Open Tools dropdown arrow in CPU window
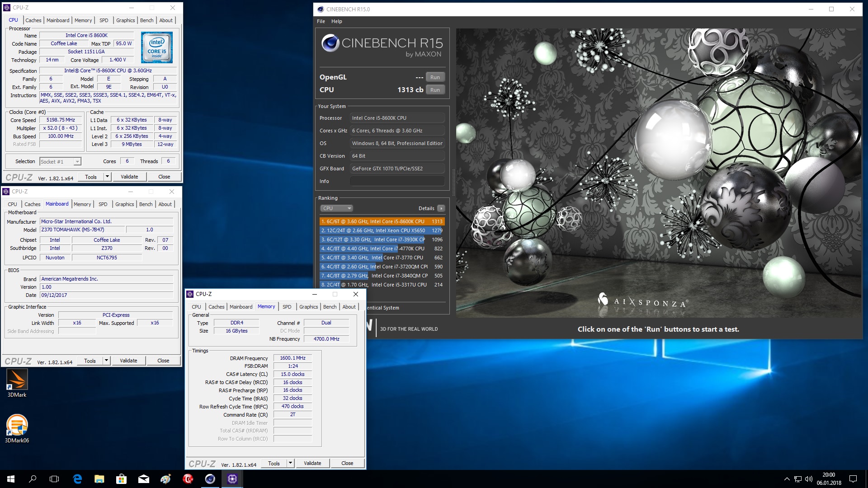This screenshot has height=488, width=868. tap(107, 177)
